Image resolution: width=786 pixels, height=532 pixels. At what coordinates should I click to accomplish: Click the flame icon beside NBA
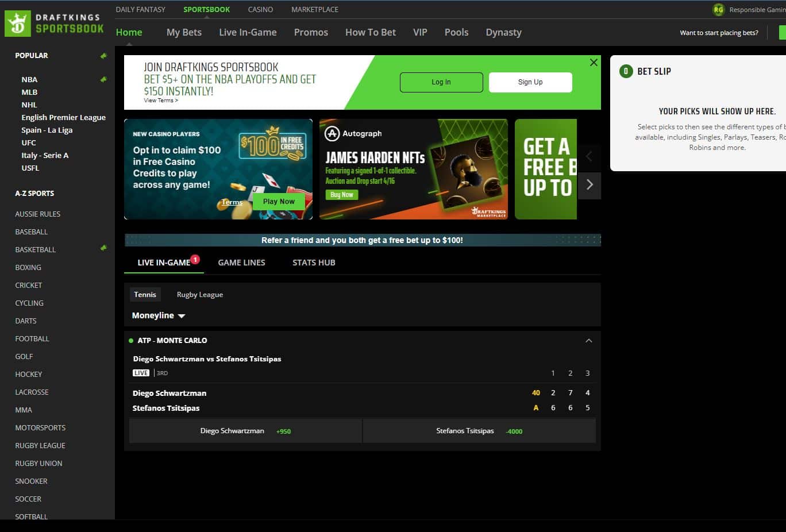tap(103, 79)
